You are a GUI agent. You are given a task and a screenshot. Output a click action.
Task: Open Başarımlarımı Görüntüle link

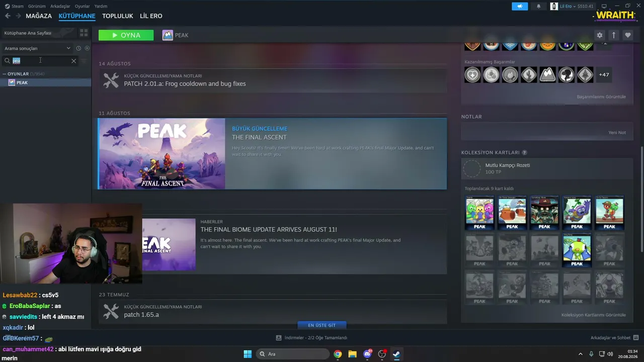[x=601, y=97]
